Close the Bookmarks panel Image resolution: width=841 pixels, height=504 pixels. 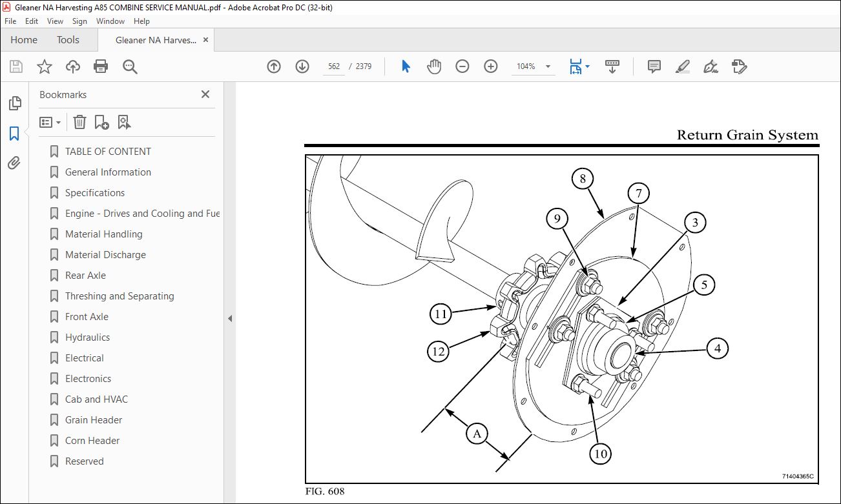coord(205,94)
